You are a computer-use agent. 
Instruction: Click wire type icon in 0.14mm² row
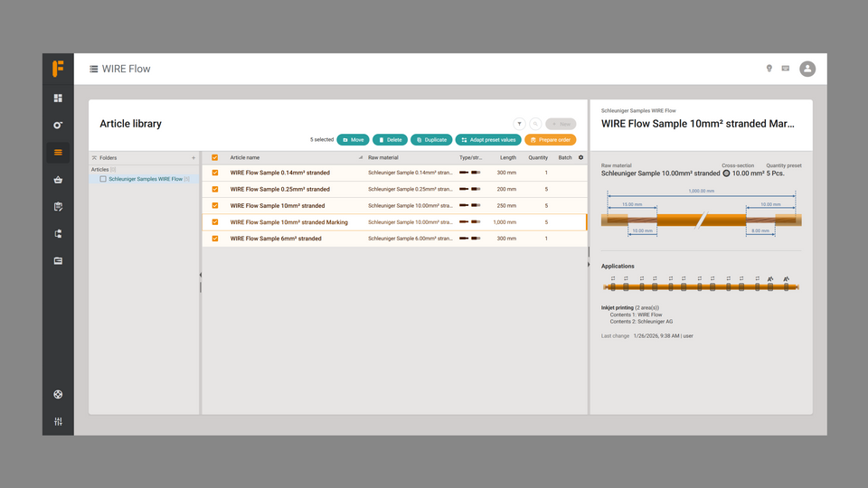[x=470, y=173]
